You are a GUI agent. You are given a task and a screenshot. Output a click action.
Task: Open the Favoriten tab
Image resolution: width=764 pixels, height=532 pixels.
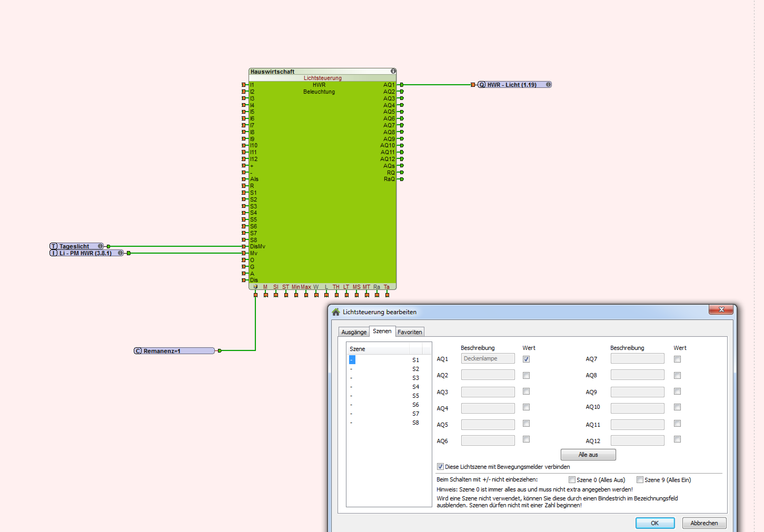pyautogui.click(x=410, y=332)
